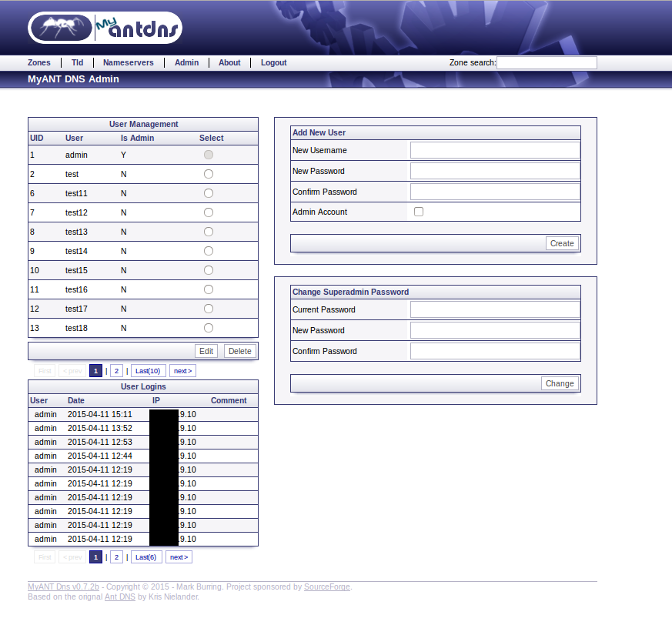The height and width of the screenshot is (635, 672).
Task: Click the Ant DNS footer link
Action: [120, 597]
